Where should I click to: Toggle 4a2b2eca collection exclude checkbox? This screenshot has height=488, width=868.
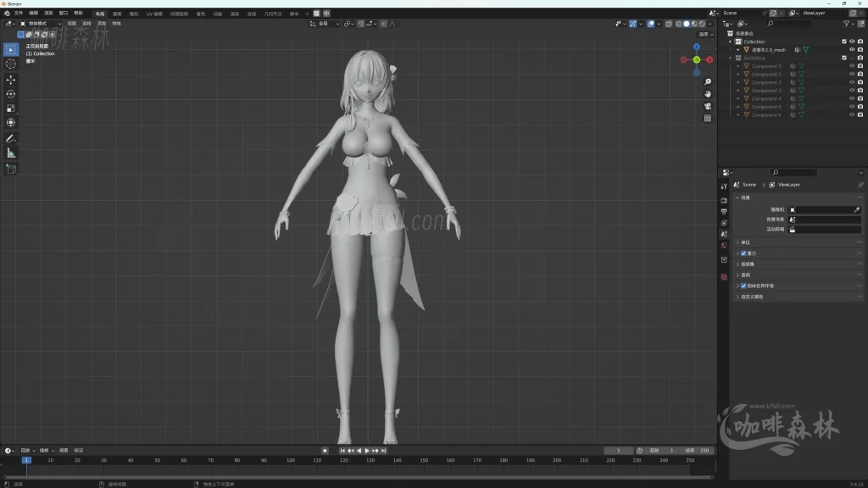point(844,58)
